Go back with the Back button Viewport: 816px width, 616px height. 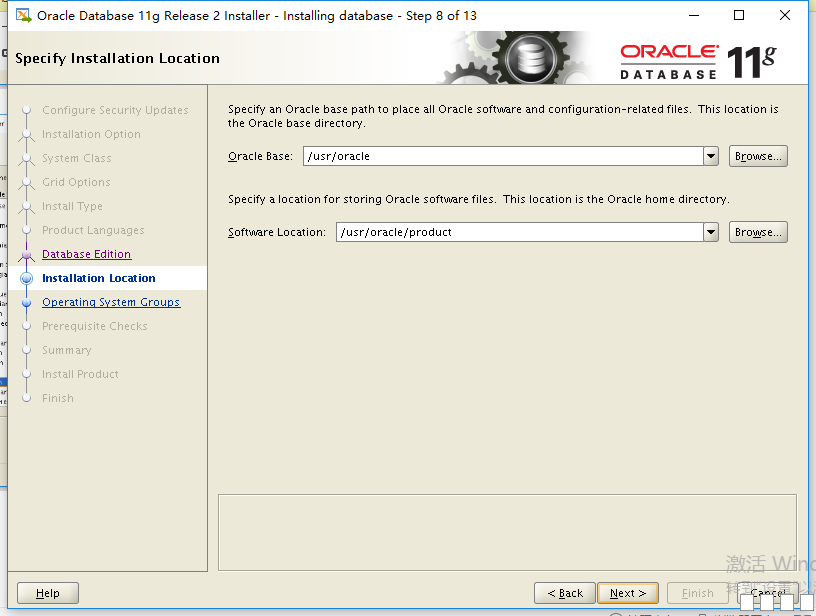tap(565, 593)
